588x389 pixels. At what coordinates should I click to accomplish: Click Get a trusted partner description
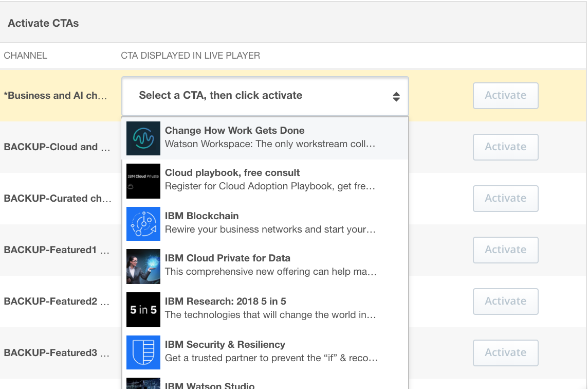click(271, 358)
